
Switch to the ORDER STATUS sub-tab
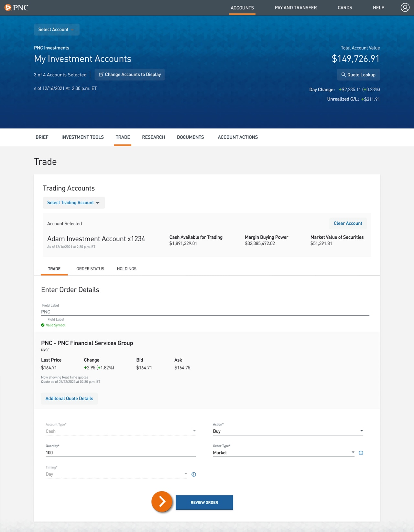pos(90,269)
